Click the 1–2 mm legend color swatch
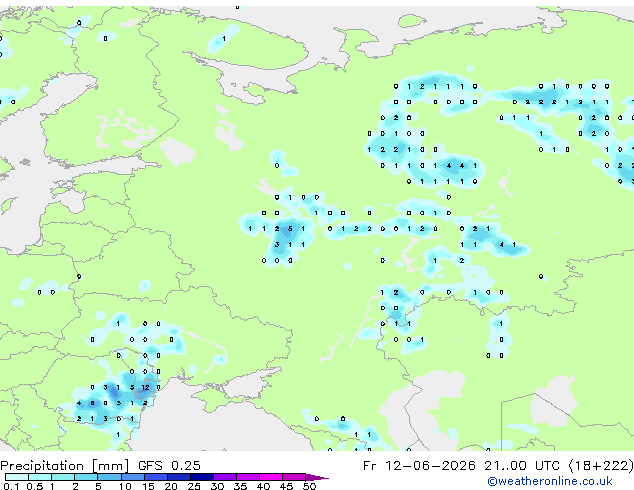Screen dimensions: 634x490 click(x=63, y=477)
